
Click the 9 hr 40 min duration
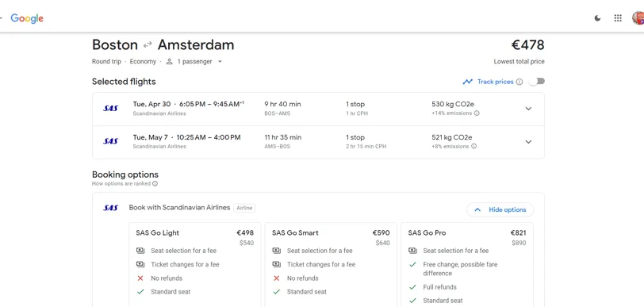pyautogui.click(x=282, y=105)
